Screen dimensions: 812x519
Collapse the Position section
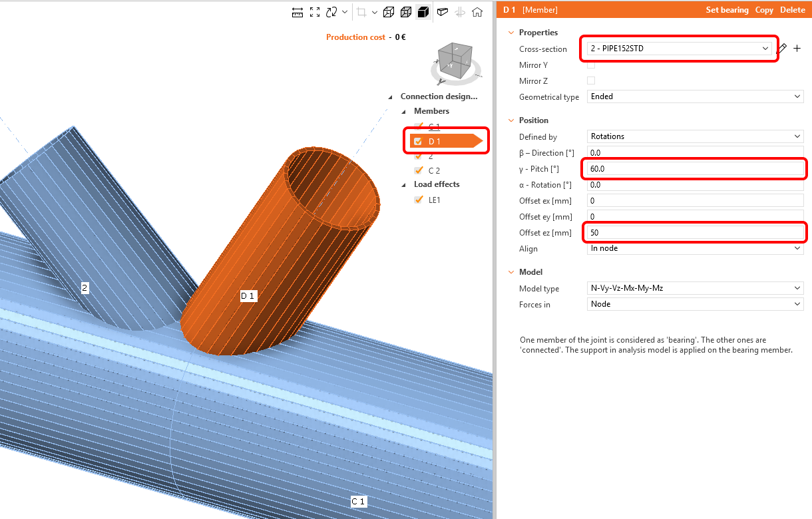click(x=511, y=120)
